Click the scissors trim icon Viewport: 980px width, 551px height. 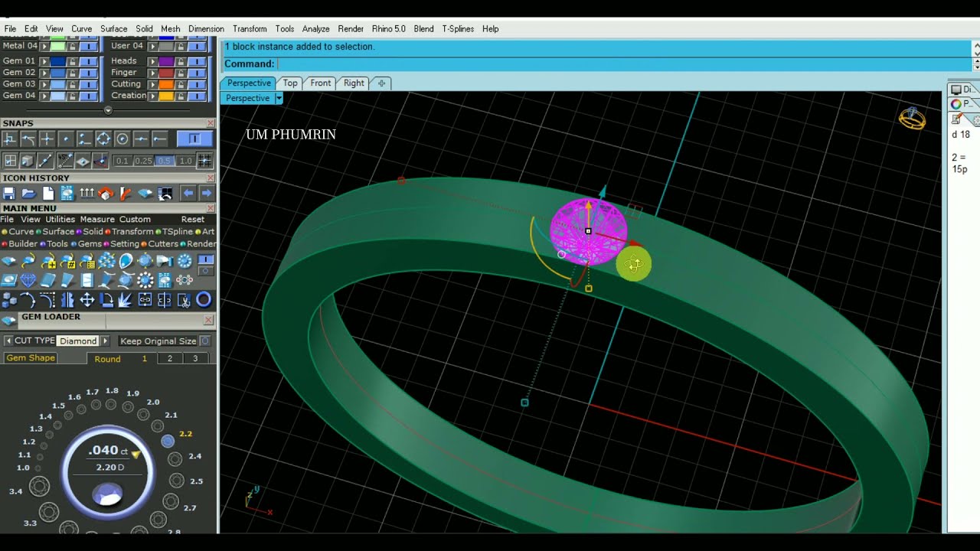(183, 299)
